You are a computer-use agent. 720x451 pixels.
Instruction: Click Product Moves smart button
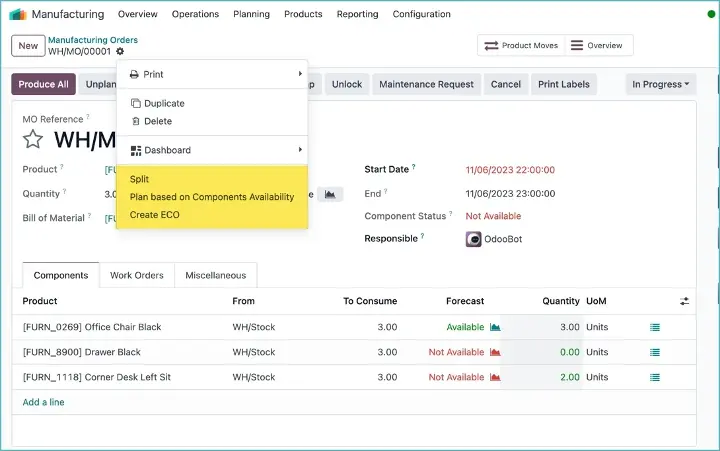(x=521, y=45)
